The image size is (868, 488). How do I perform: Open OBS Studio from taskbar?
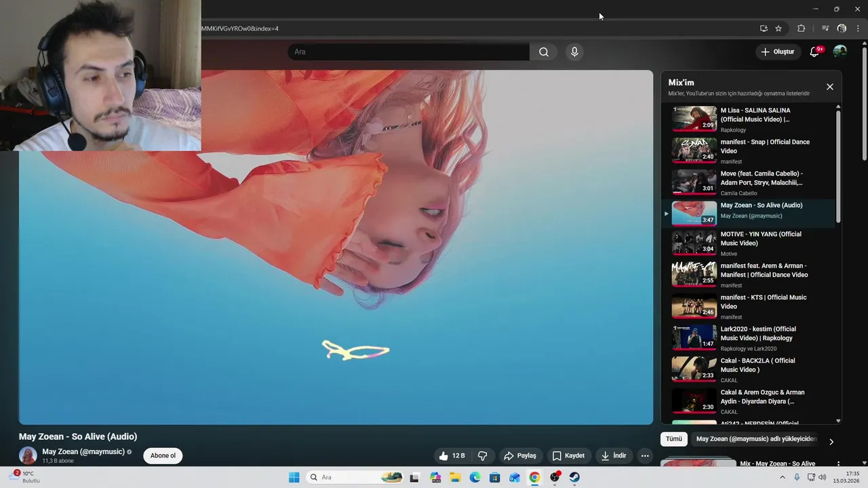(555, 477)
